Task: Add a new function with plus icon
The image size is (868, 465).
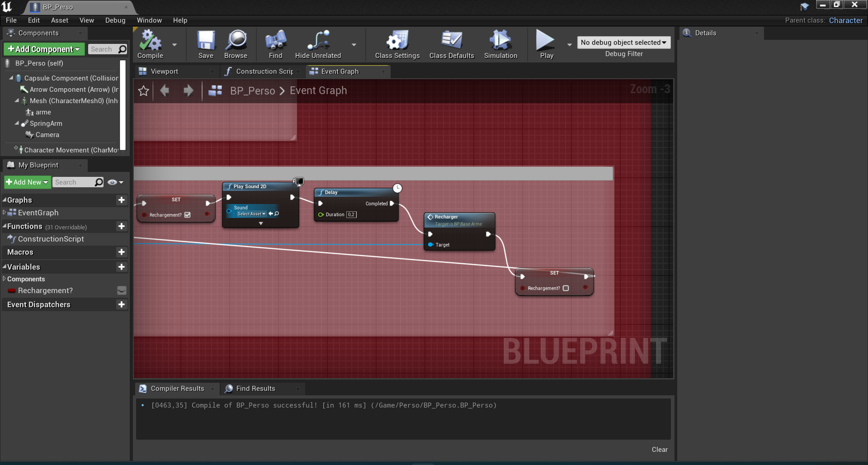Action: tap(121, 226)
